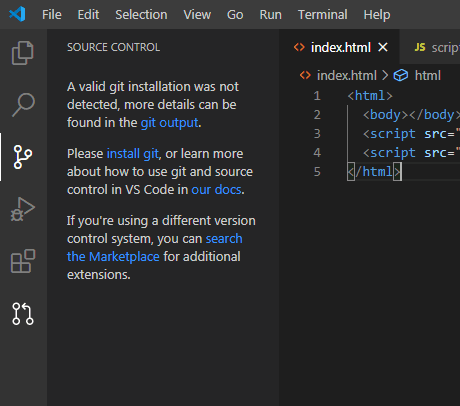460x406 pixels.
Task: Select the Source Control activity icon
Action: point(23,157)
